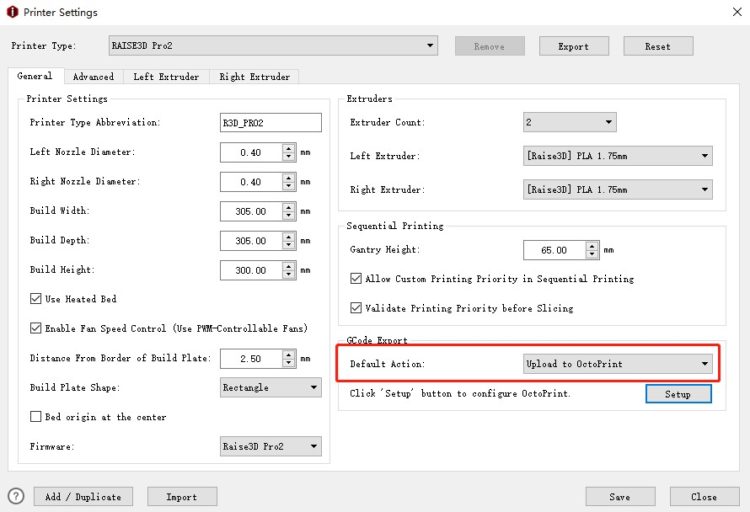Image resolution: width=750 pixels, height=512 pixels.
Task: Open the Build Plate Shape dropdown
Action: pyautogui.click(x=271, y=388)
